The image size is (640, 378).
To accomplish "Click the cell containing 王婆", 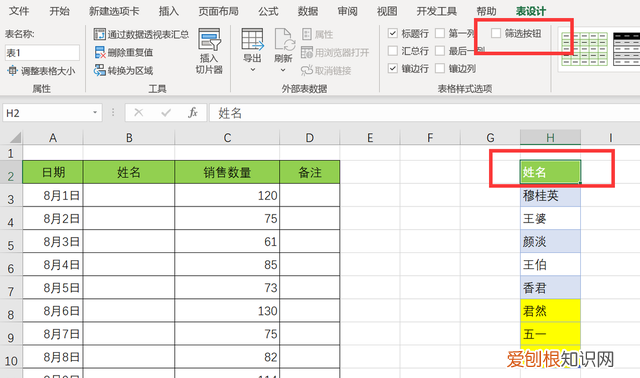I will pyautogui.click(x=550, y=218).
